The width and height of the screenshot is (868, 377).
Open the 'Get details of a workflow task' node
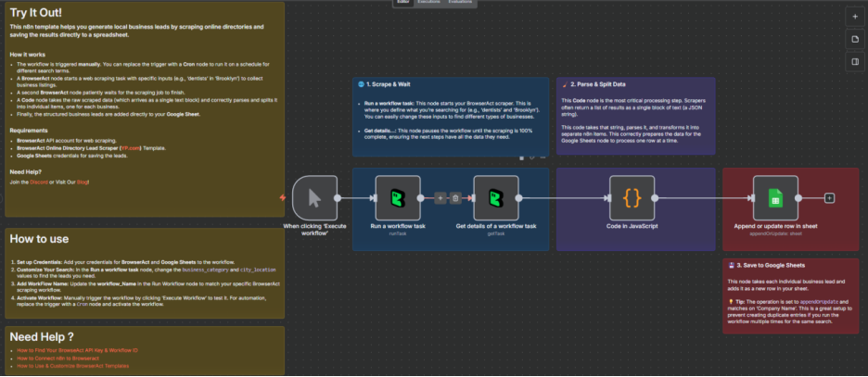(x=495, y=197)
